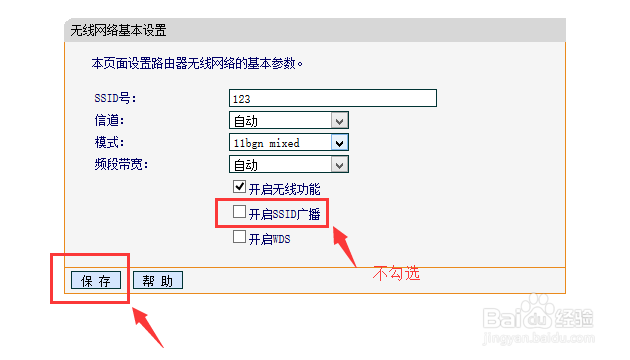Image resolution: width=630 pixels, height=360 pixels.
Task: Click the 本页面设置路由器无线网络的基本参数 description
Action: pos(197,63)
